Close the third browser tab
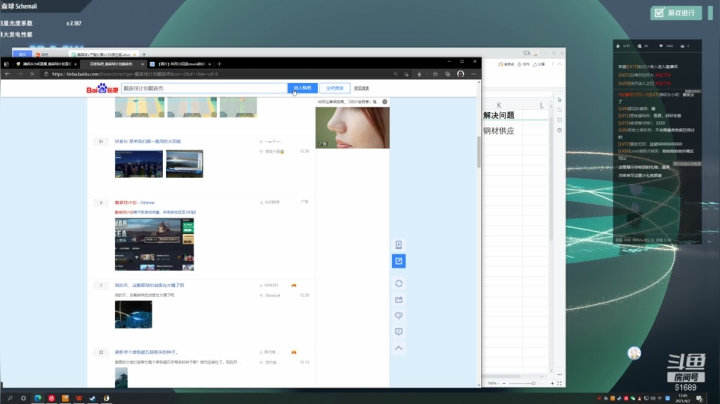The height and width of the screenshot is (404, 720). pyautogui.click(x=209, y=64)
